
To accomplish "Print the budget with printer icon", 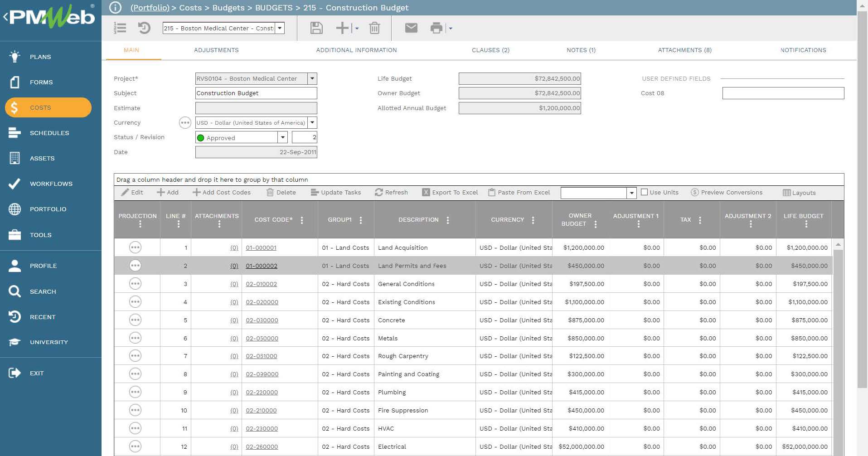I will point(436,28).
